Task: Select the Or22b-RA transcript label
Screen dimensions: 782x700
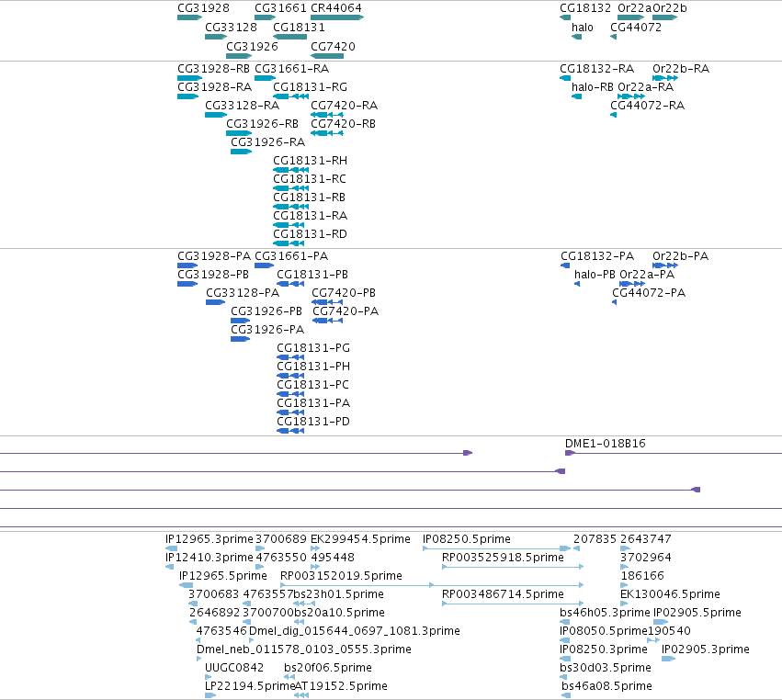Action: [x=681, y=68]
